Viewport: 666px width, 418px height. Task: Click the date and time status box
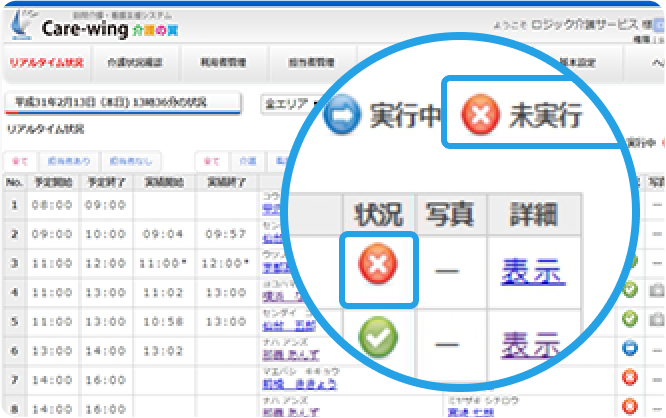point(123,103)
